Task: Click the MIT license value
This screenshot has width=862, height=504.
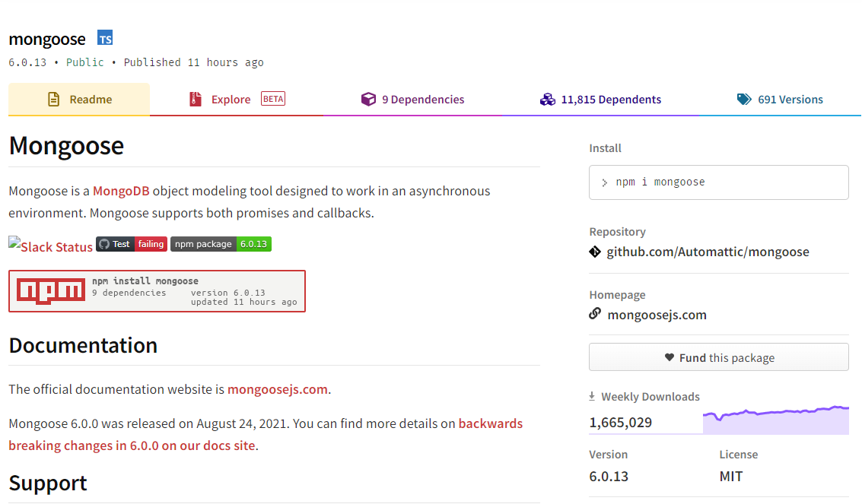Action: (730, 477)
